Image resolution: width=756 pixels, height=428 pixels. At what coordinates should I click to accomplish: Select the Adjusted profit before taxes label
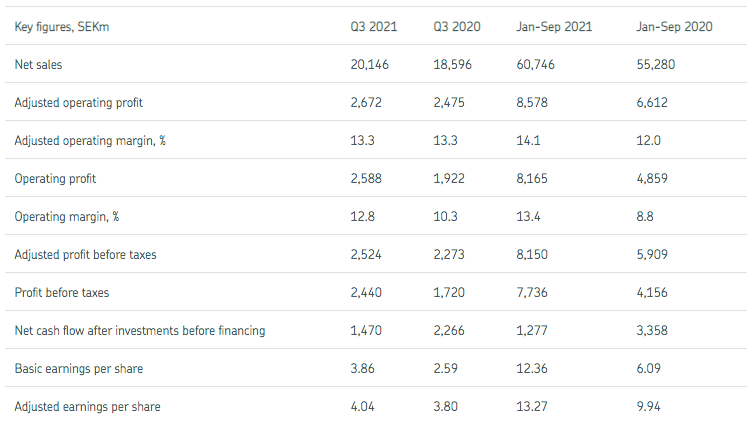tap(85, 254)
